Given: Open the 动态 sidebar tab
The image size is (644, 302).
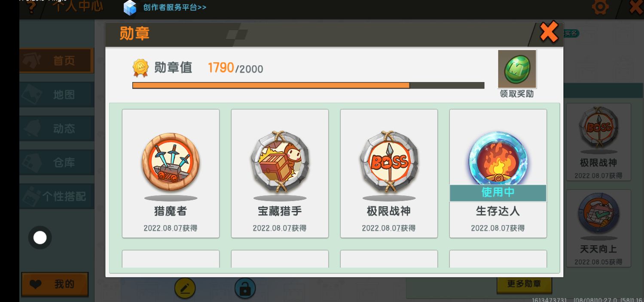Looking at the screenshot, I should pyautogui.click(x=56, y=128).
